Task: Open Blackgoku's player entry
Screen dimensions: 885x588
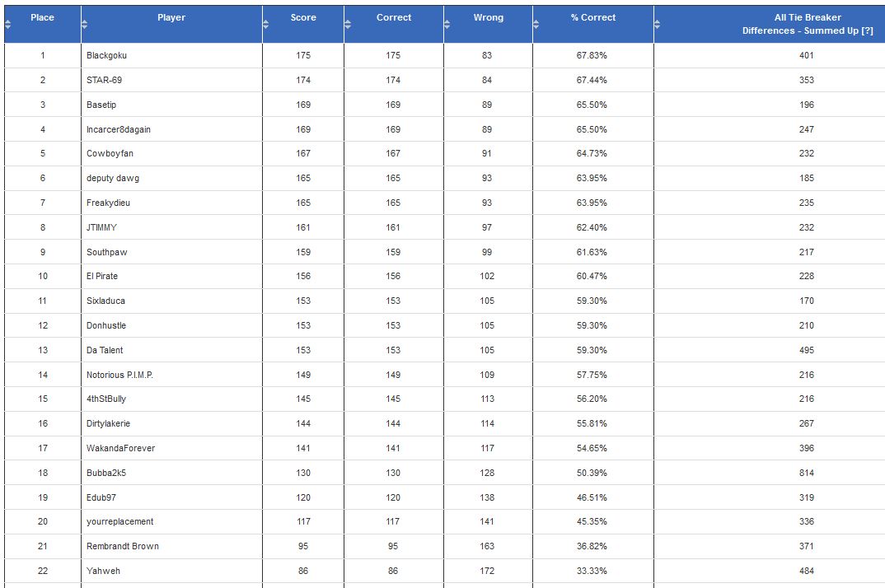Action: (x=105, y=54)
